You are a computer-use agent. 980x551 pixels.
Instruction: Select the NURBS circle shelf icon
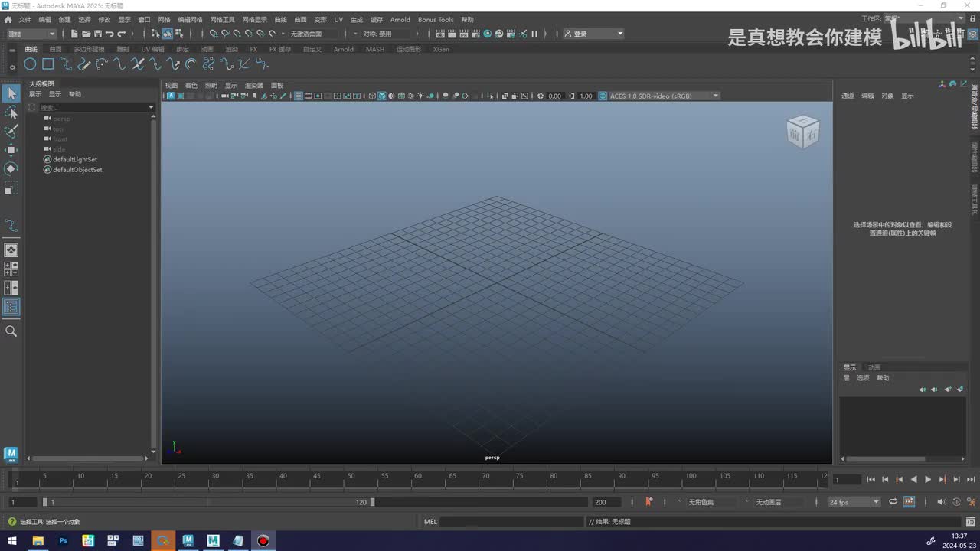(30, 64)
